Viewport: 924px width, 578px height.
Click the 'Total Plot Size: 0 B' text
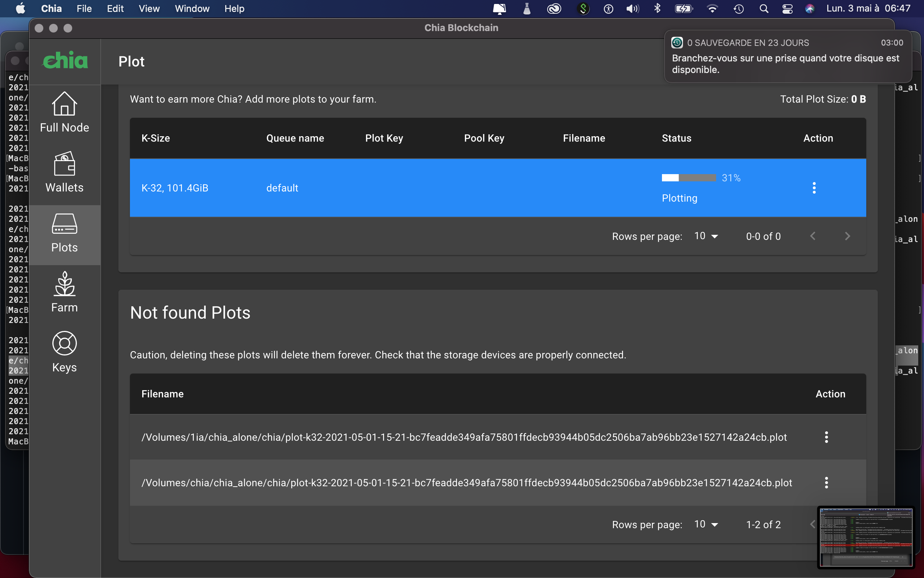[823, 99]
